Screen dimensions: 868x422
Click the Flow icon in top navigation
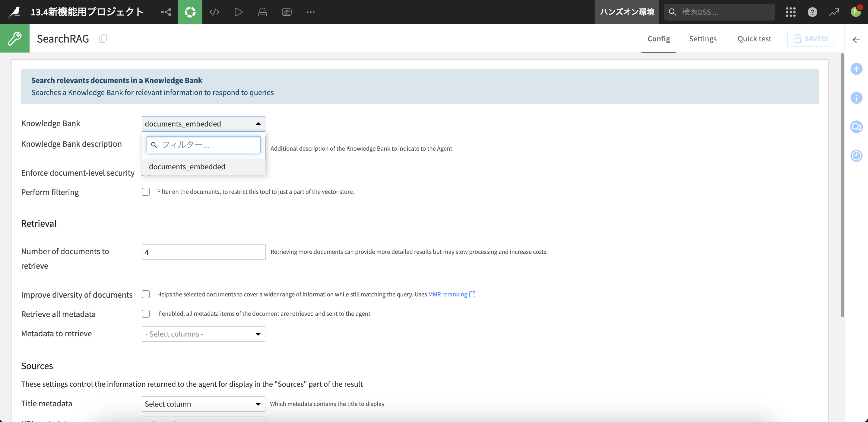click(x=166, y=12)
